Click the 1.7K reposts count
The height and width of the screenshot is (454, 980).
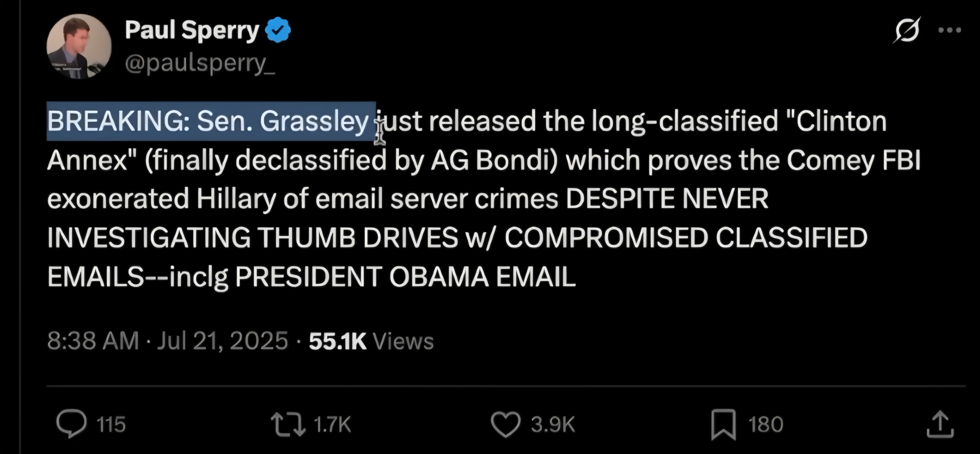coord(332,424)
